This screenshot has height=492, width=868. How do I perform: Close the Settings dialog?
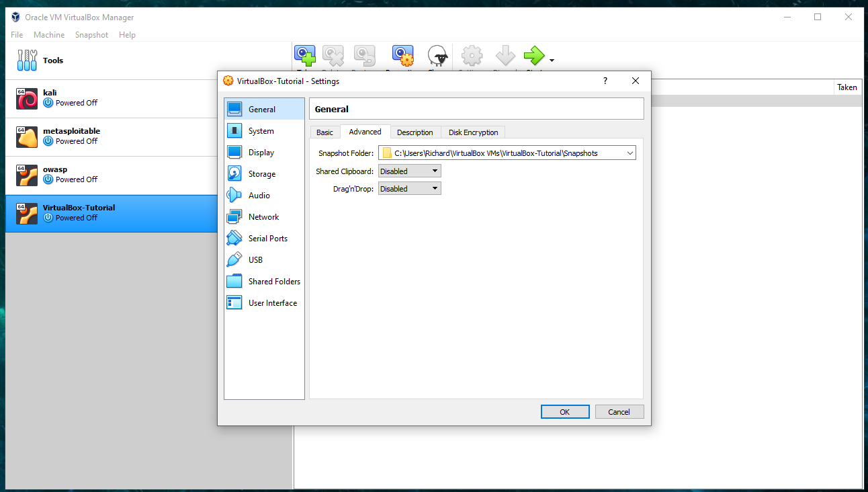[x=636, y=81]
